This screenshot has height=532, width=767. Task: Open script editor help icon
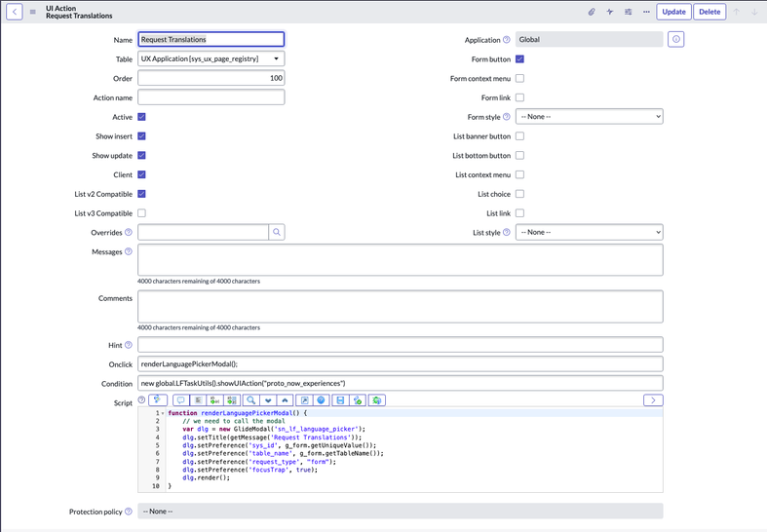click(321, 400)
